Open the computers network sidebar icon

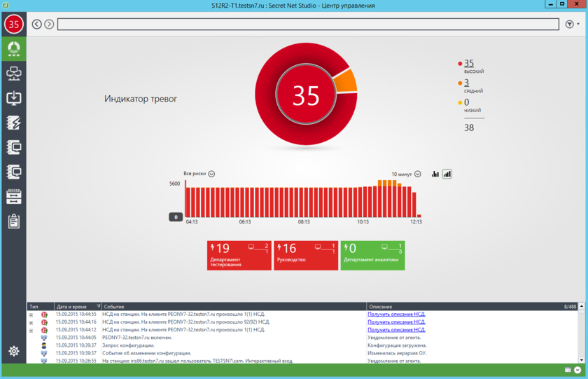[x=14, y=74]
